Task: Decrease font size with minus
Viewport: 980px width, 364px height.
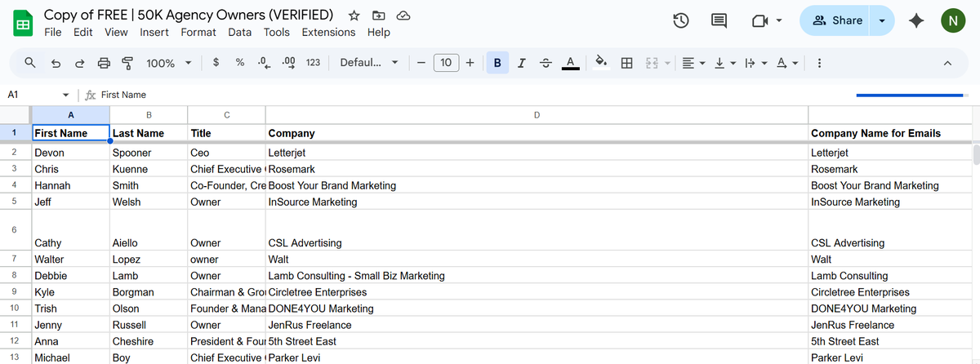Action: coord(420,63)
